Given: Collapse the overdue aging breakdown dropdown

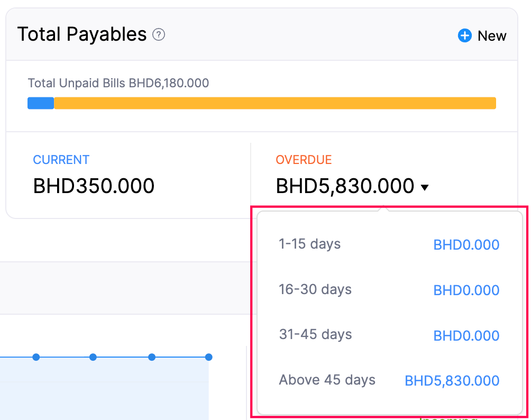Looking at the screenshot, I should tap(425, 186).
